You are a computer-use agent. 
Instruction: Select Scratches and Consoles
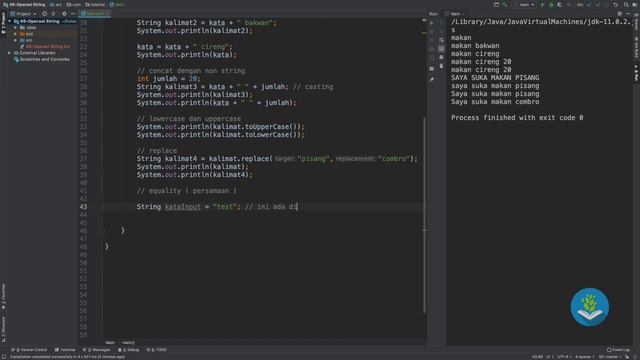click(x=42, y=59)
